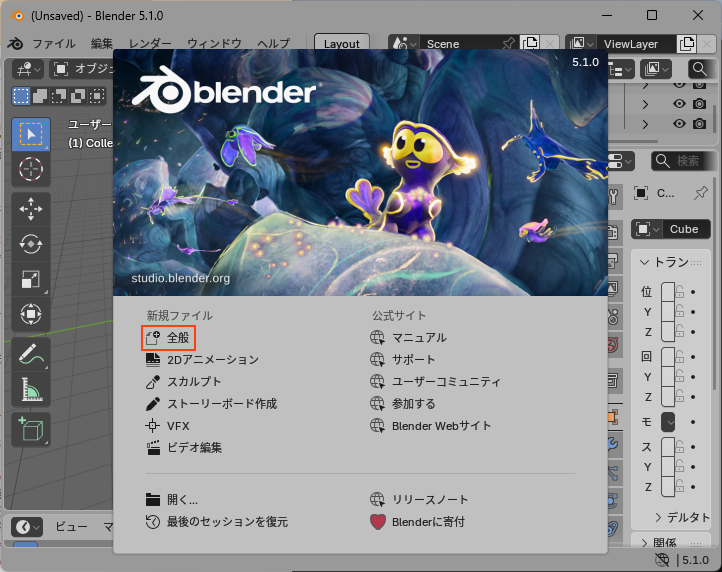This screenshot has width=722, height=572.
Task: Toggle pin on the Scene selector
Action: (508, 44)
